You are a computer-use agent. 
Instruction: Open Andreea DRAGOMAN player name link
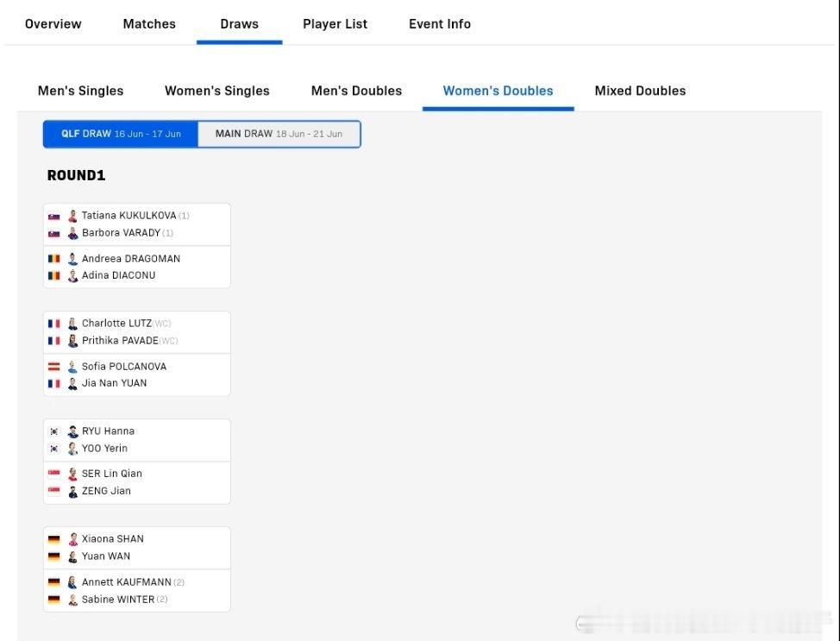coord(131,259)
